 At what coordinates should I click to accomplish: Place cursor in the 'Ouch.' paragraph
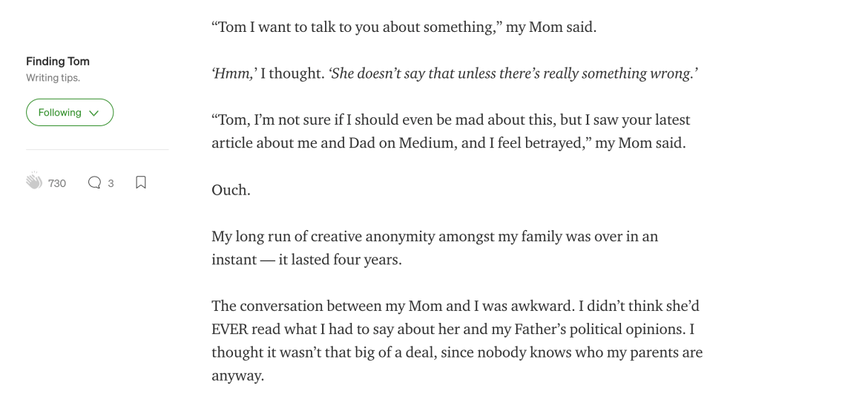(231, 190)
